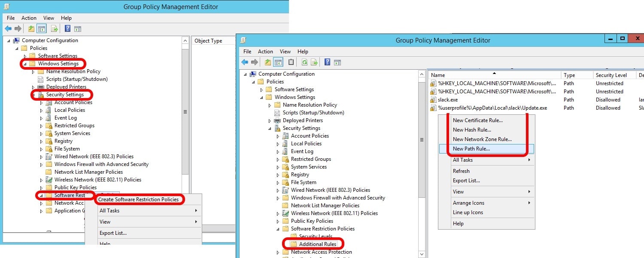Viewport: 644px width, 258px height.
Task: Open the Action menu in right window
Action: 265,51
